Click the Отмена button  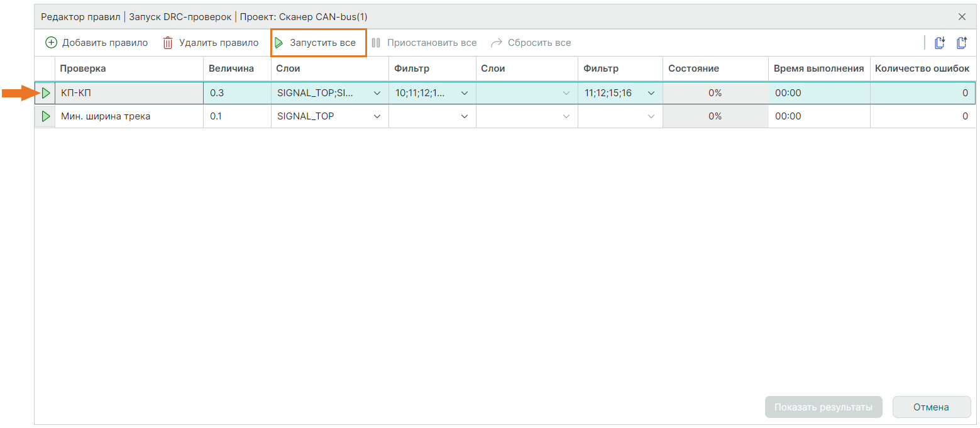click(x=931, y=407)
